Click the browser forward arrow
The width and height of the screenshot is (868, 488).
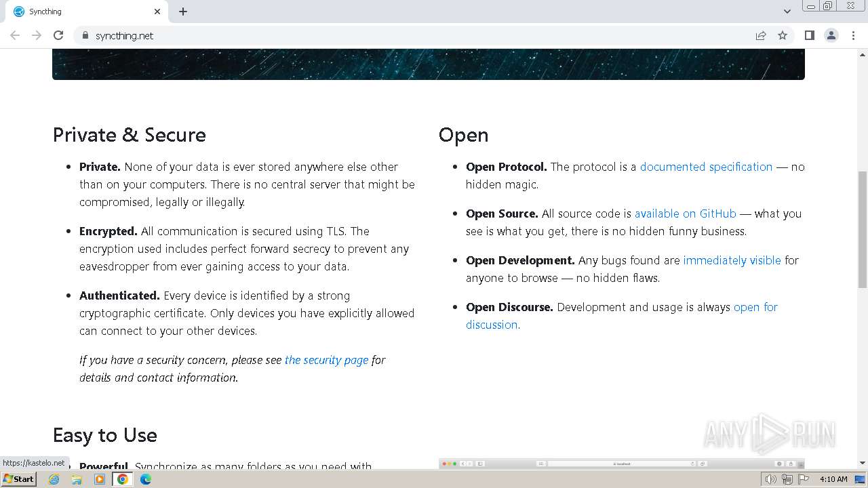pos(37,35)
